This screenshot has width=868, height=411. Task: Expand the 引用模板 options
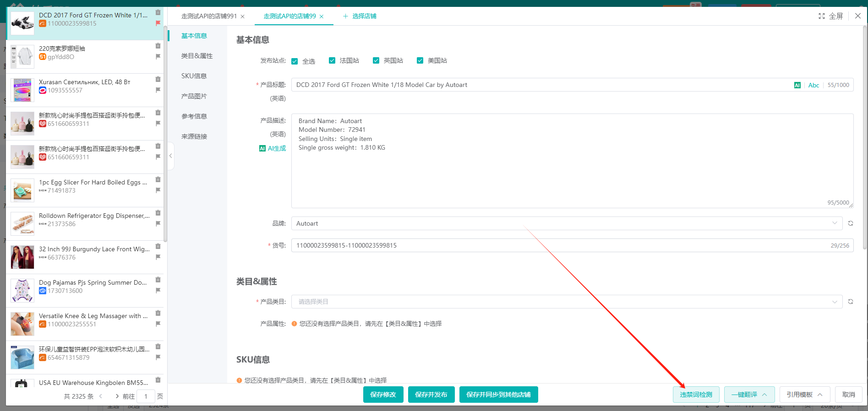(x=805, y=395)
